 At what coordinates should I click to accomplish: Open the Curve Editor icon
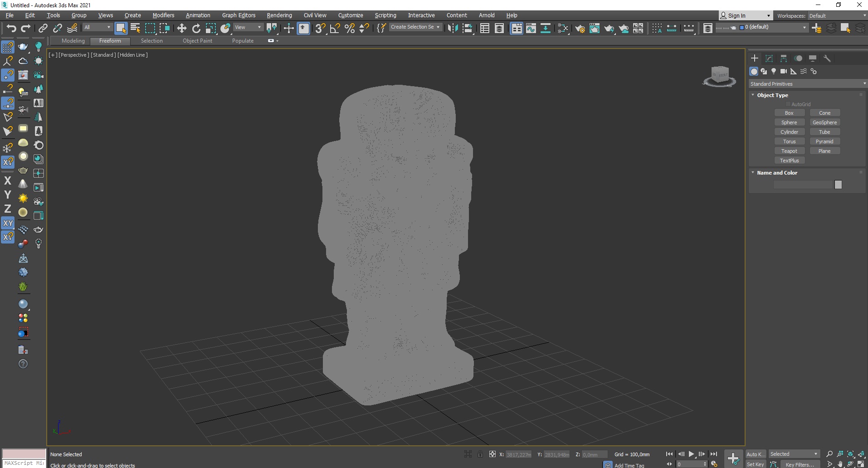tap(531, 28)
